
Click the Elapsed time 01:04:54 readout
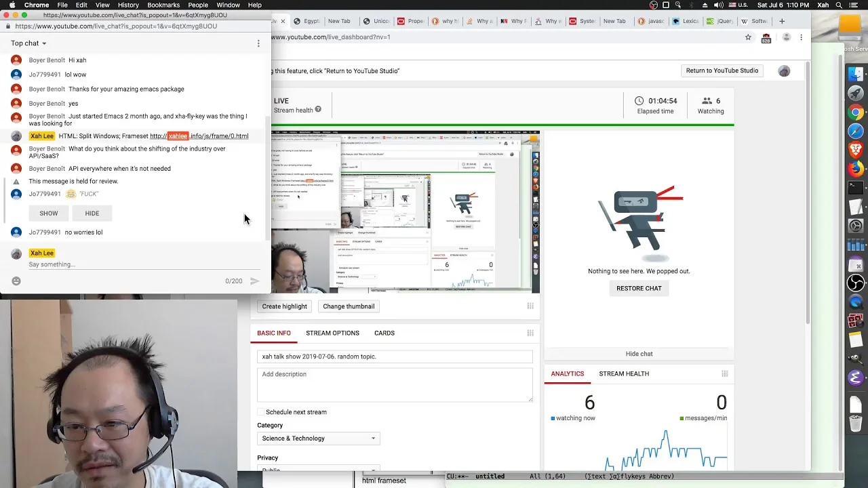coord(656,106)
